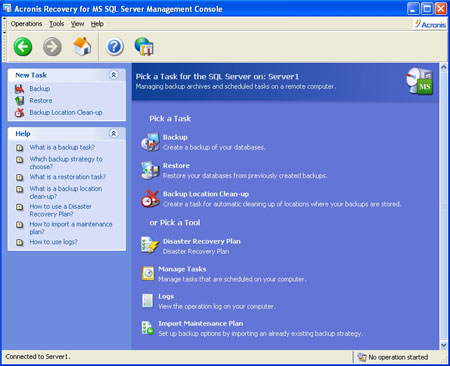Screen dimensions: 450x366
Task: Open the Tools menu
Action: pos(57,24)
